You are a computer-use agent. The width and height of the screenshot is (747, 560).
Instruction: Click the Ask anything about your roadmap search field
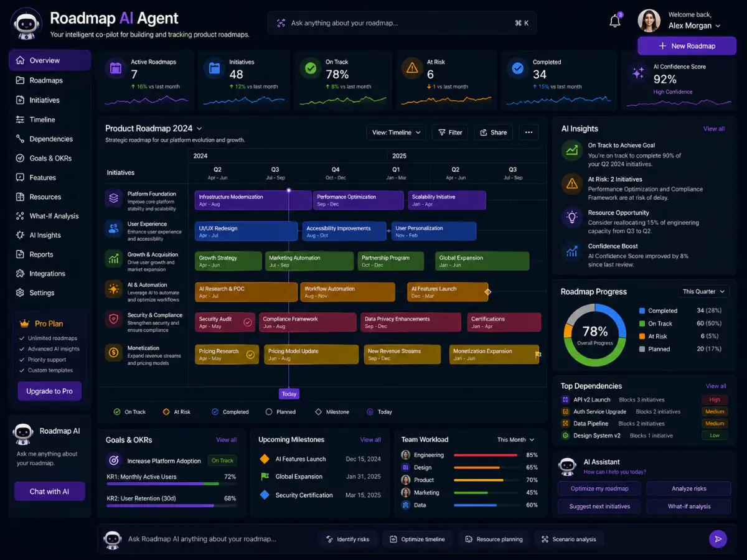click(x=402, y=23)
